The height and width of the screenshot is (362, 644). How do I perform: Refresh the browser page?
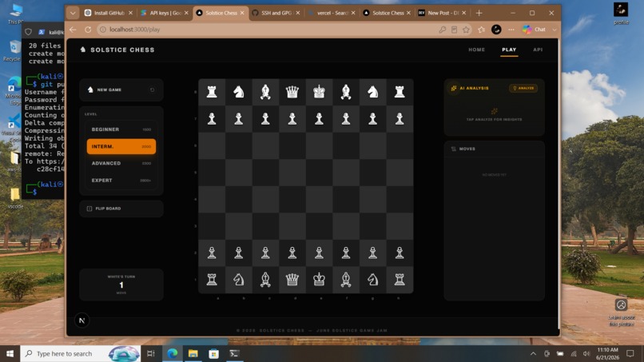88,30
